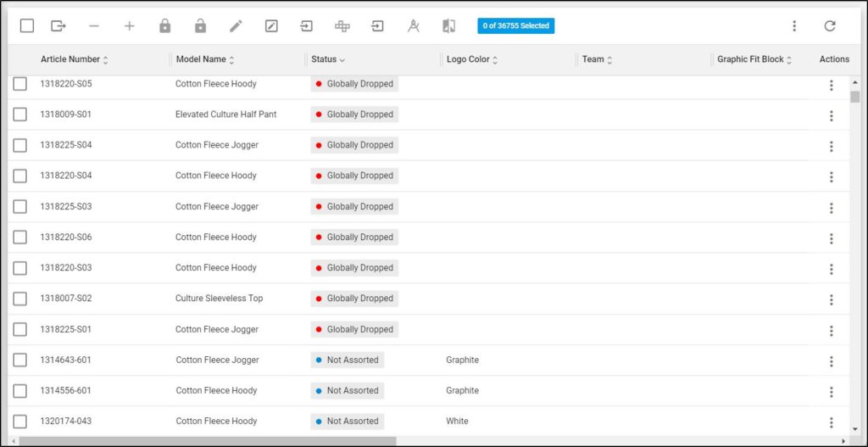Click the Model Name column header label
Image resolution: width=868 pixels, height=447 pixels.
[201, 59]
